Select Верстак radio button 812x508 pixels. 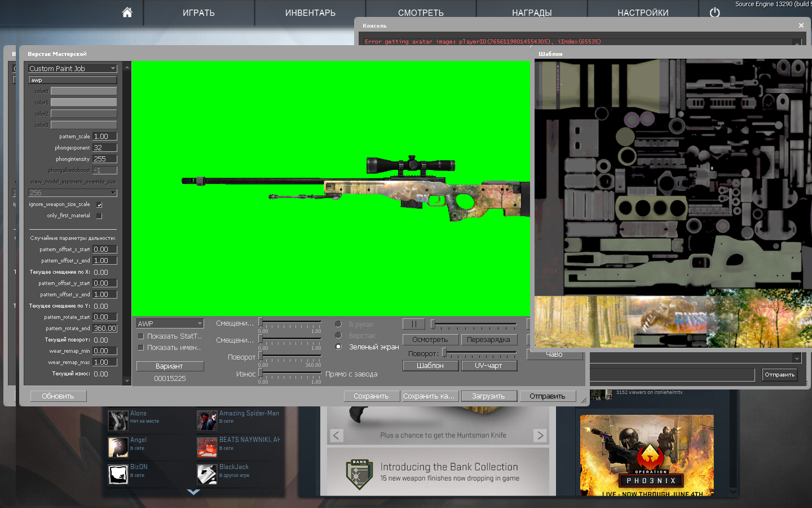pos(338,335)
